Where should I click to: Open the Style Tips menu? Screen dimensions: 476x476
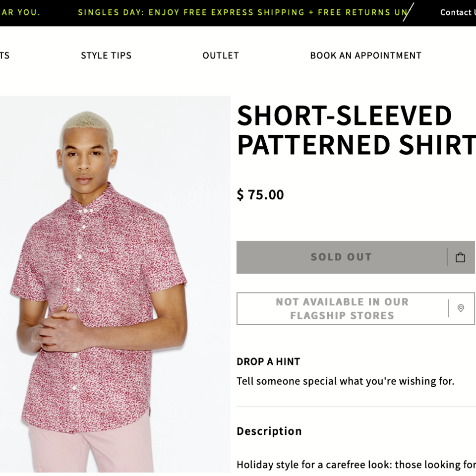(106, 56)
